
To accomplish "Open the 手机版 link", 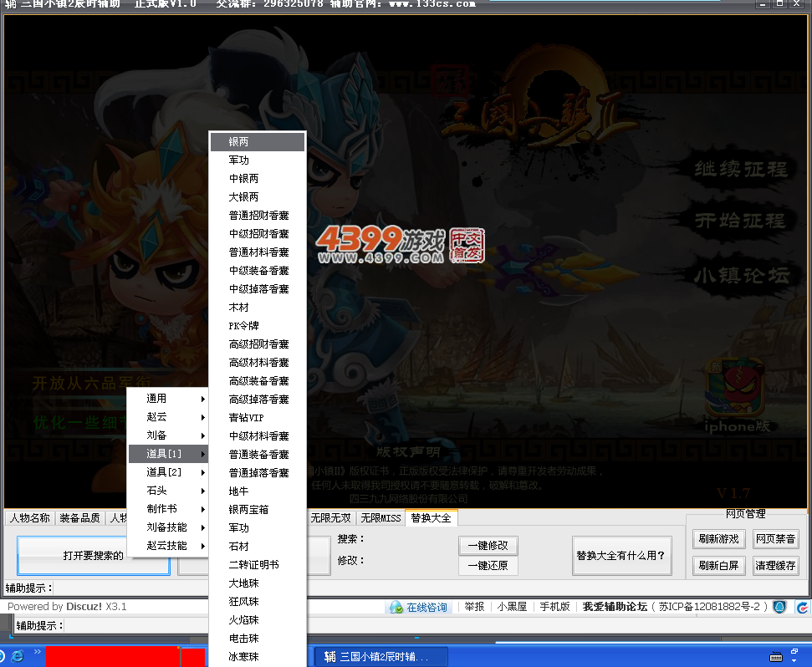I will pos(554,607).
